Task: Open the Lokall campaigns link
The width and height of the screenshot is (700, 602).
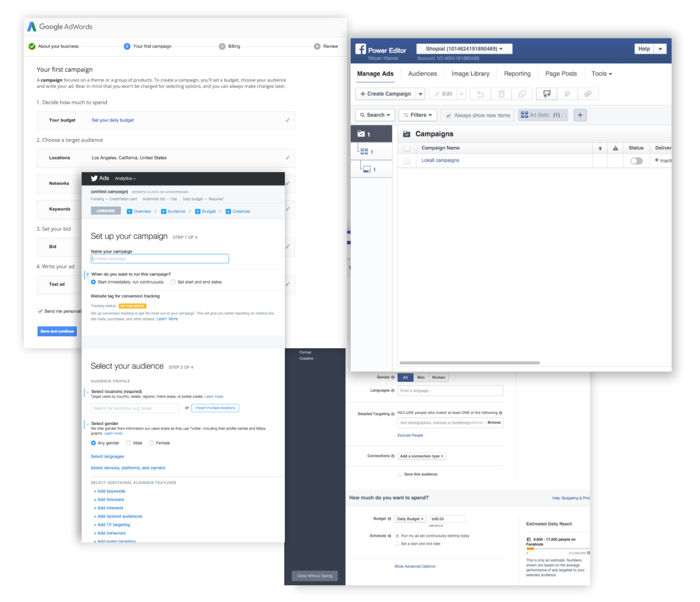Action: click(440, 160)
